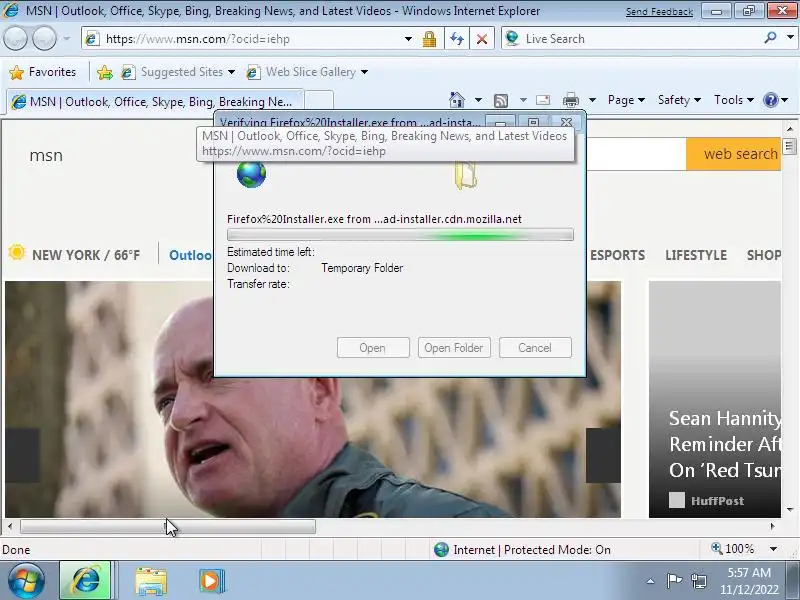Click the globe icon in download dialog

pyautogui.click(x=251, y=174)
